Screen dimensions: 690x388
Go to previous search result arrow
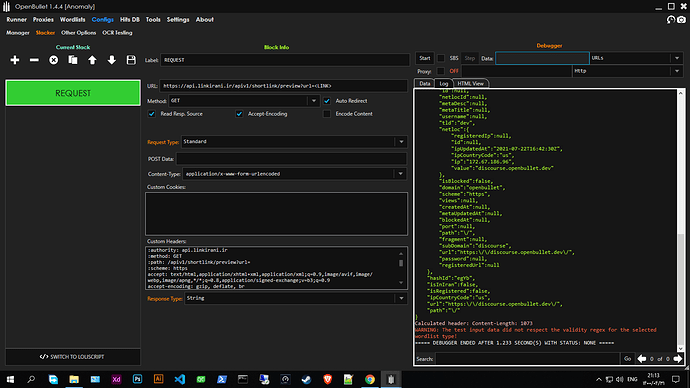coord(642,359)
